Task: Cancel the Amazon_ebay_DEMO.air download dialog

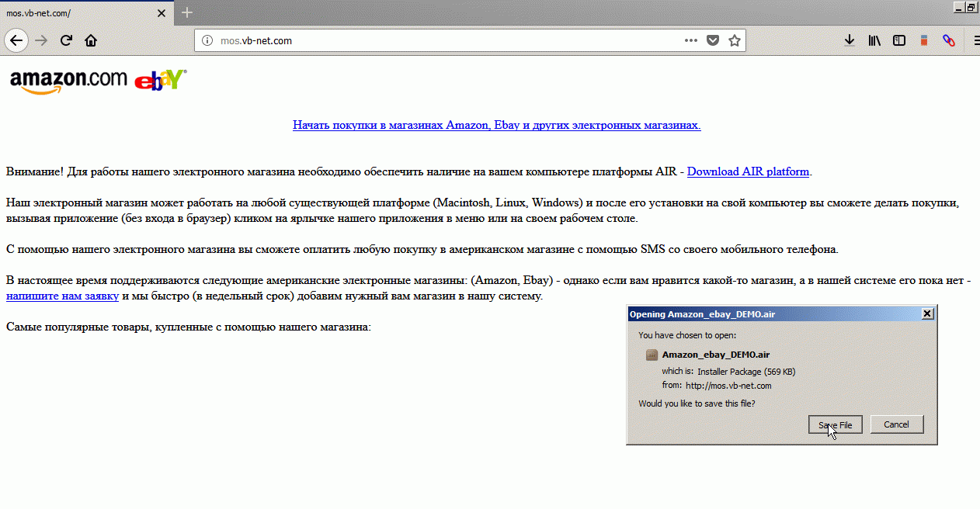Action: click(x=896, y=424)
